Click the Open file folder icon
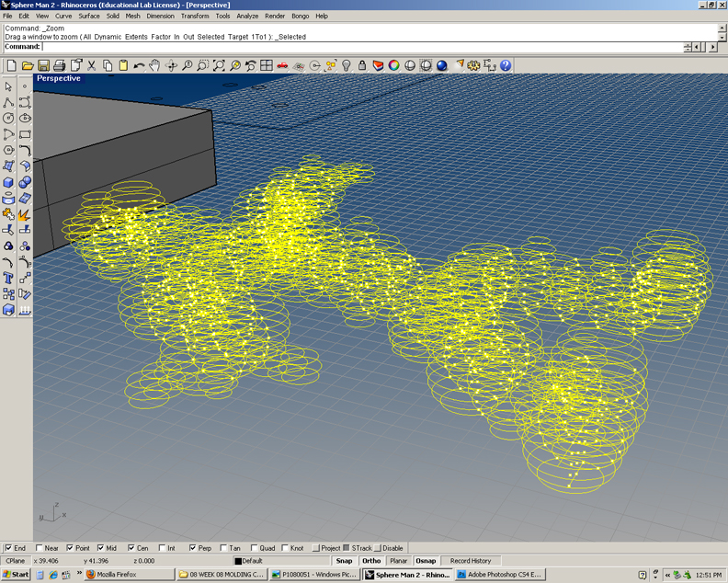 (28, 65)
